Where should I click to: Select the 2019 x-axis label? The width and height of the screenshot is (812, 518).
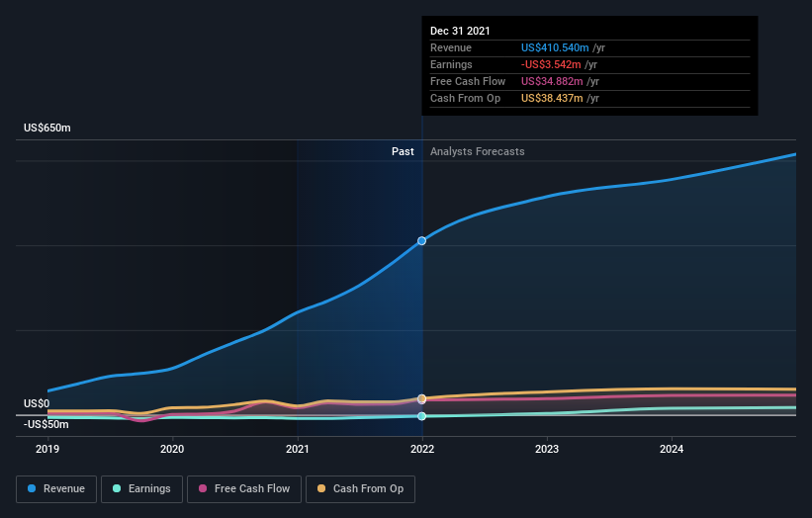point(47,449)
